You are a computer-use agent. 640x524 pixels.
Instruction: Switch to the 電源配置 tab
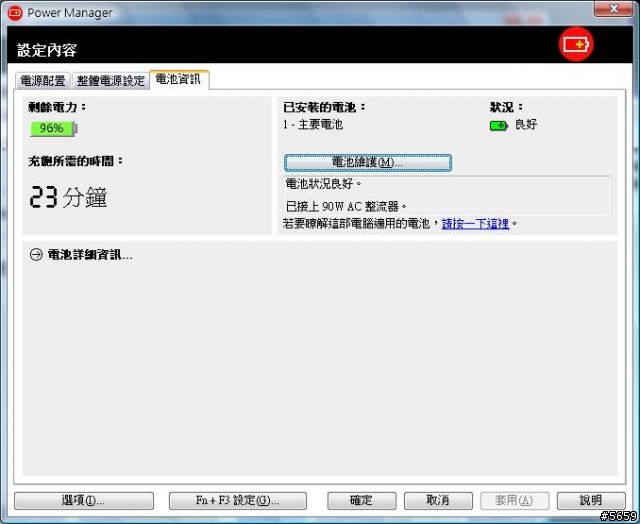tap(43, 80)
